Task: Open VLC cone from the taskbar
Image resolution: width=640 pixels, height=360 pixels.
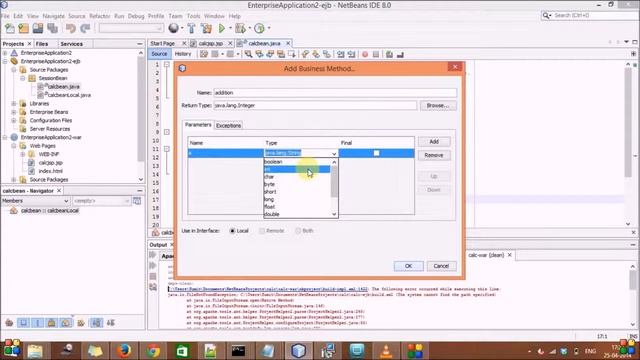Action: [386, 351]
